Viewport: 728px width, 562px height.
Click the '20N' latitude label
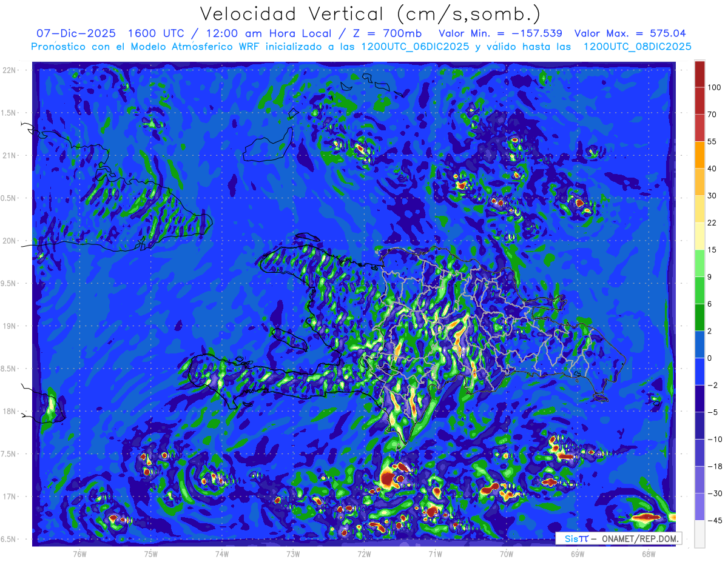tap(9, 241)
